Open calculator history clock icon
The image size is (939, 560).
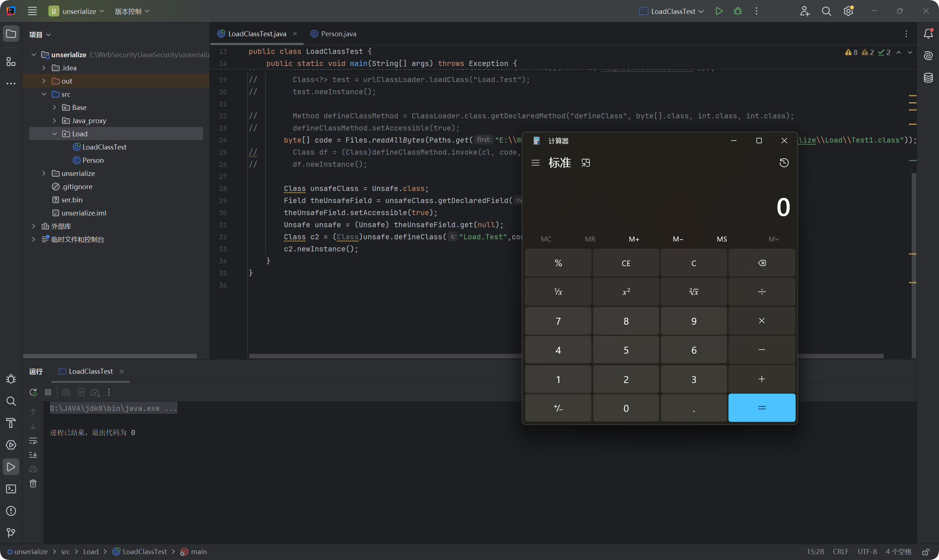pyautogui.click(x=784, y=163)
